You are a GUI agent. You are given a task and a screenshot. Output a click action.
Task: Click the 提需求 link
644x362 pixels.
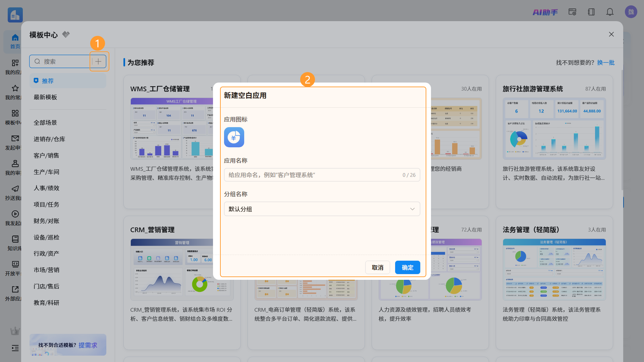click(88, 345)
